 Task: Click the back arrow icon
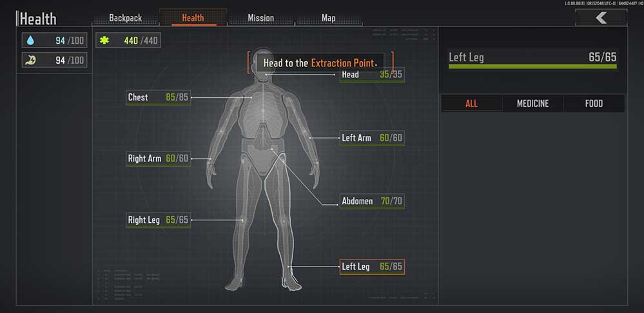click(x=601, y=17)
